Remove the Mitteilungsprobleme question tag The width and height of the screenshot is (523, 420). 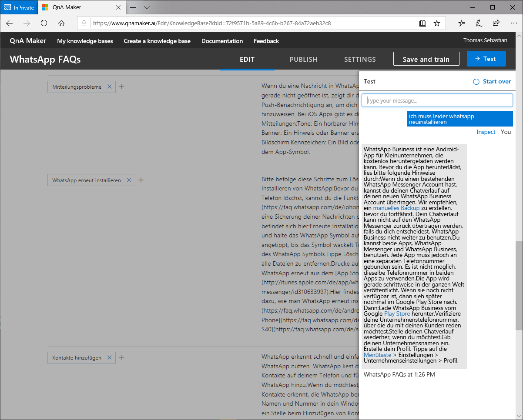pos(110,87)
